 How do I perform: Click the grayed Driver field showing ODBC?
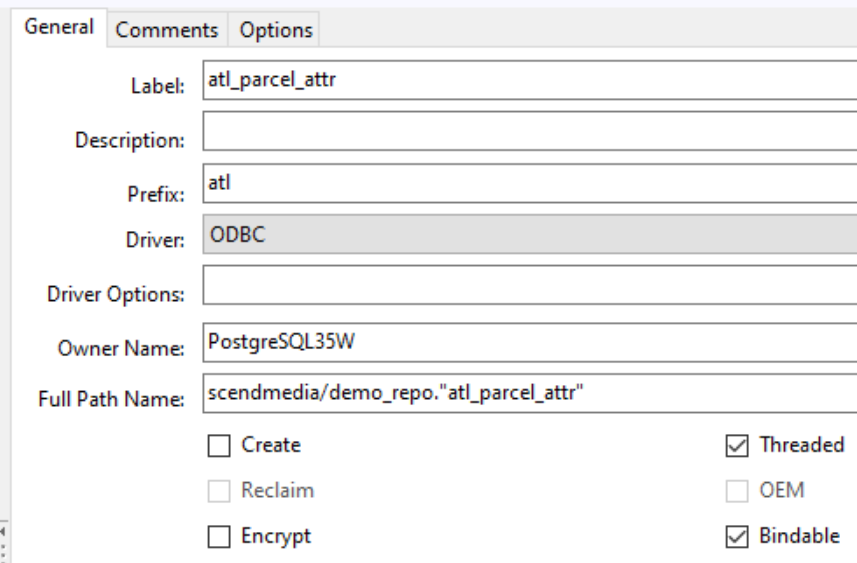(528, 235)
